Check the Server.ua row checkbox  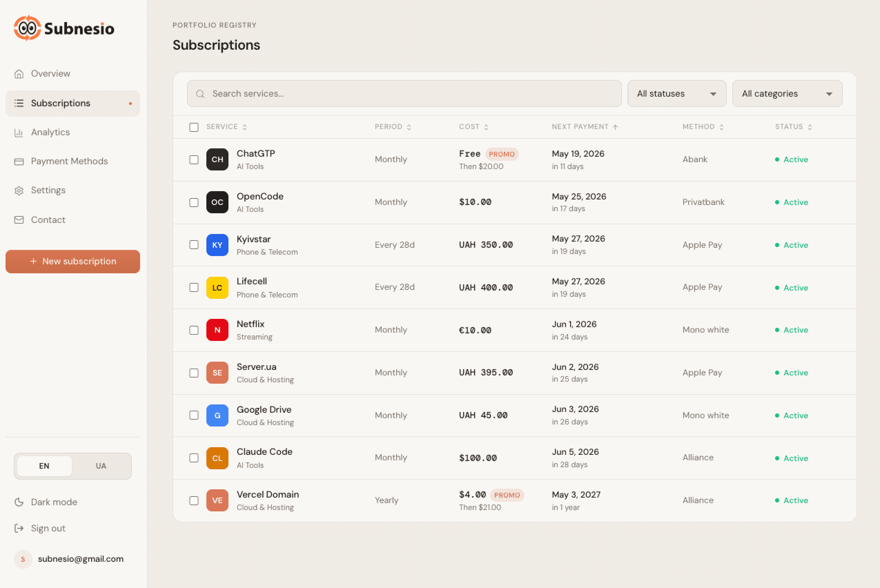click(x=194, y=373)
